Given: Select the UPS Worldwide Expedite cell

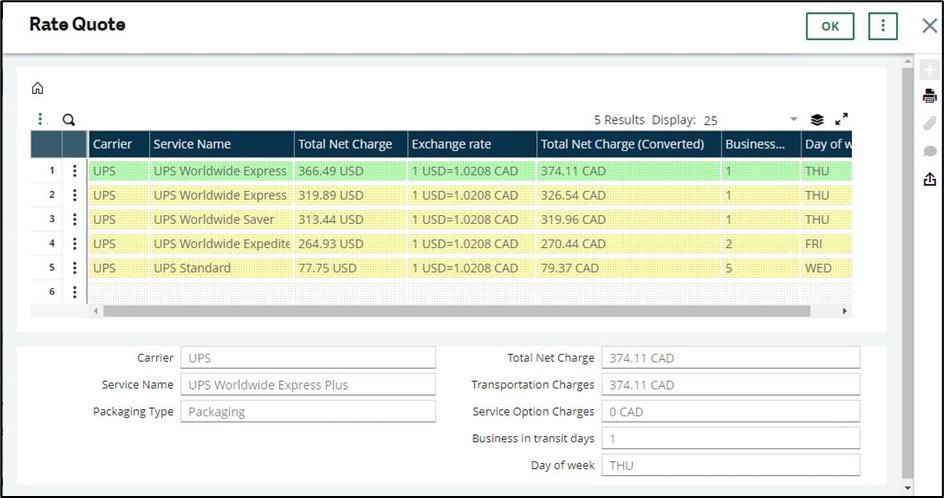Looking at the screenshot, I should click(x=222, y=243).
